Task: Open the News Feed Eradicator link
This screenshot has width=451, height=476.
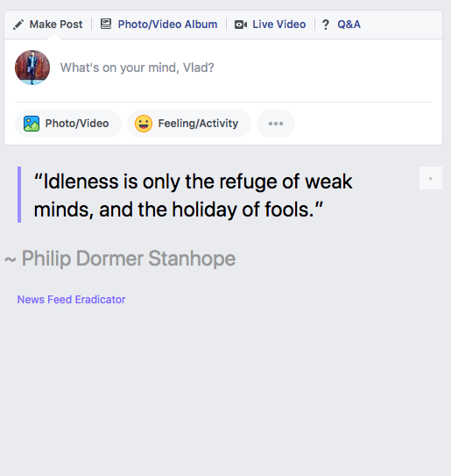Action: tap(71, 300)
